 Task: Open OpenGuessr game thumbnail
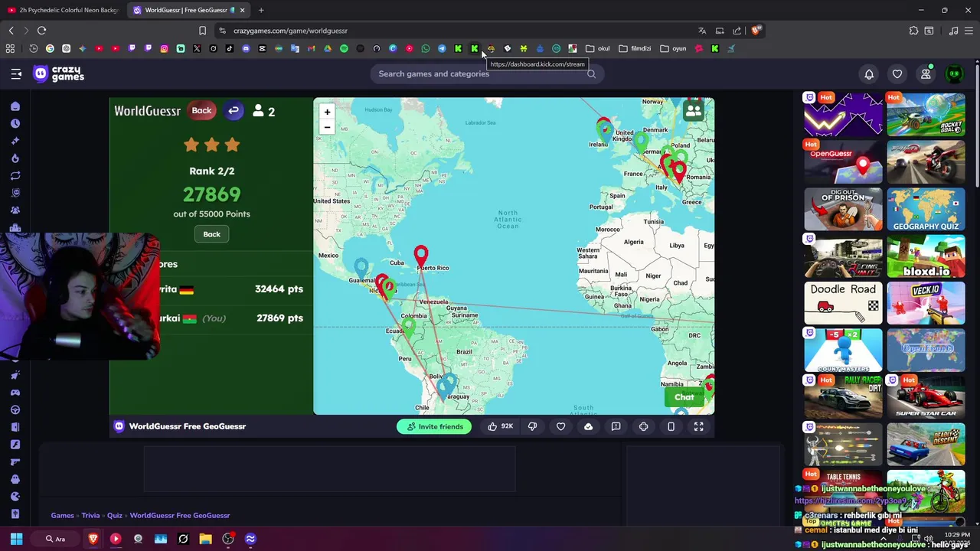pos(843,161)
